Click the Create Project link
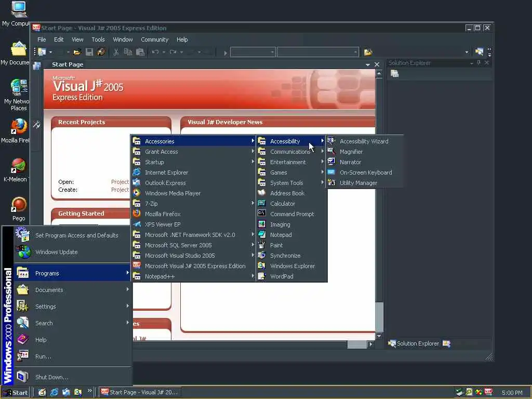The width and height of the screenshot is (532, 399). 120,190
